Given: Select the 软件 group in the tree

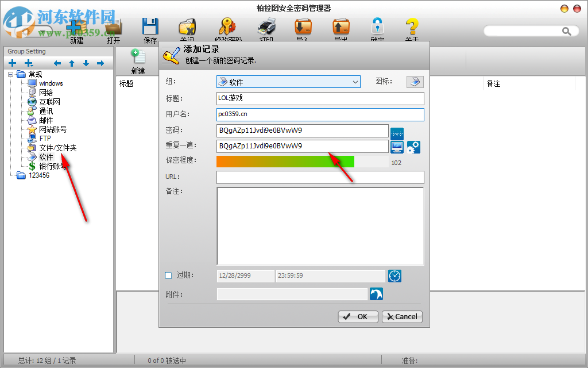Looking at the screenshot, I should click(x=45, y=156).
